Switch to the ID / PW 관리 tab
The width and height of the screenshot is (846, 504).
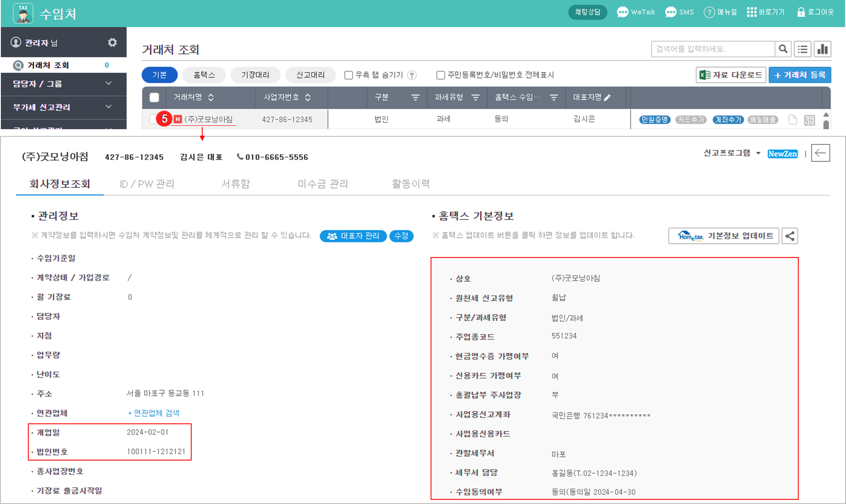tap(147, 184)
